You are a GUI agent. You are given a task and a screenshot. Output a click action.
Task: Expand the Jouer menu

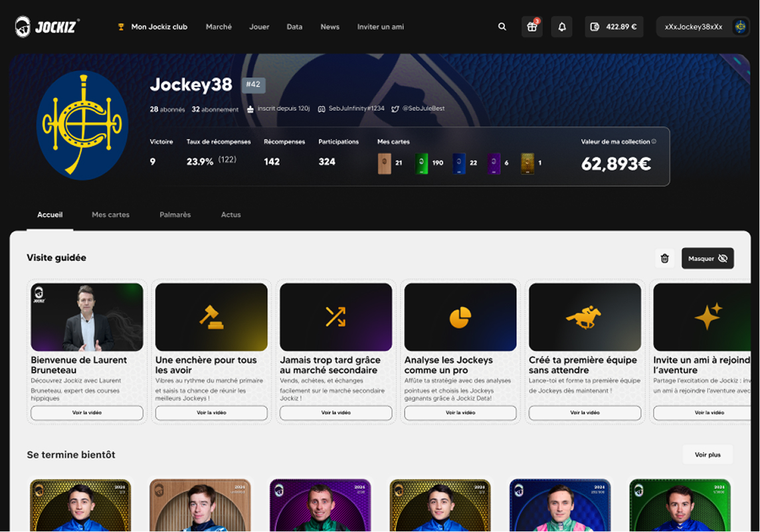point(259,27)
